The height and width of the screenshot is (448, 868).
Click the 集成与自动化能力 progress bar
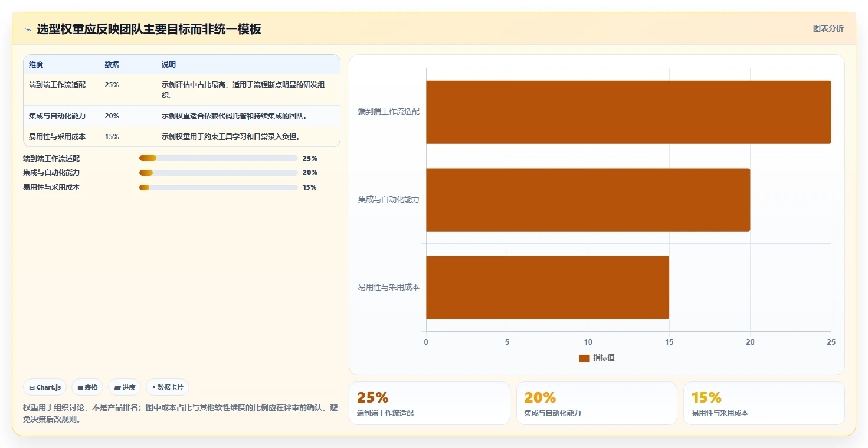pyautogui.click(x=218, y=173)
